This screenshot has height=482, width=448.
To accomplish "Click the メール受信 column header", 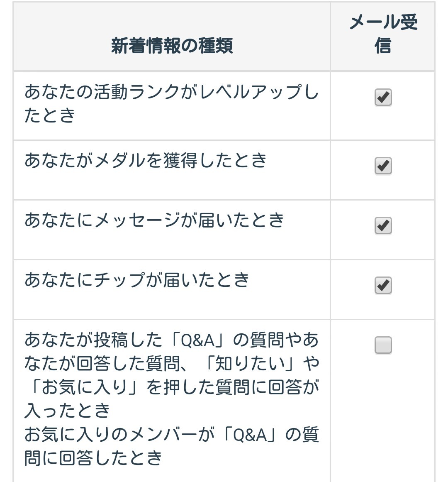I will tap(383, 34).
